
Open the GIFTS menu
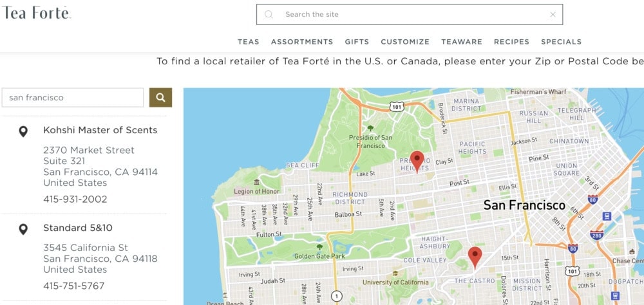(357, 42)
